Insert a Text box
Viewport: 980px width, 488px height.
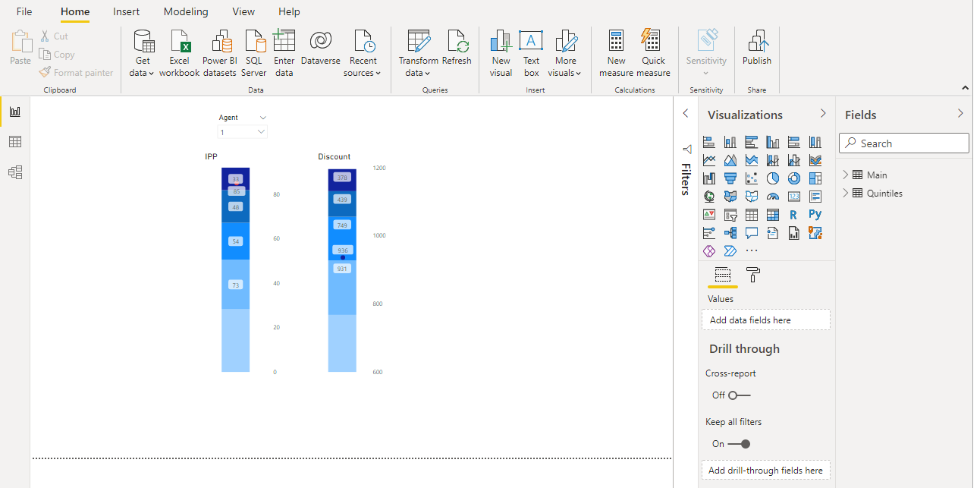click(x=531, y=53)
